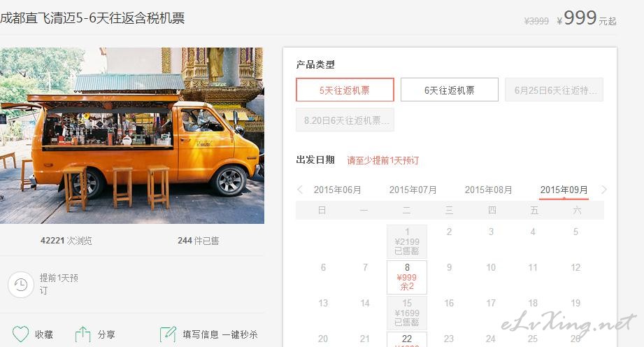Select 5天往返机票 product type

point(345,90)
